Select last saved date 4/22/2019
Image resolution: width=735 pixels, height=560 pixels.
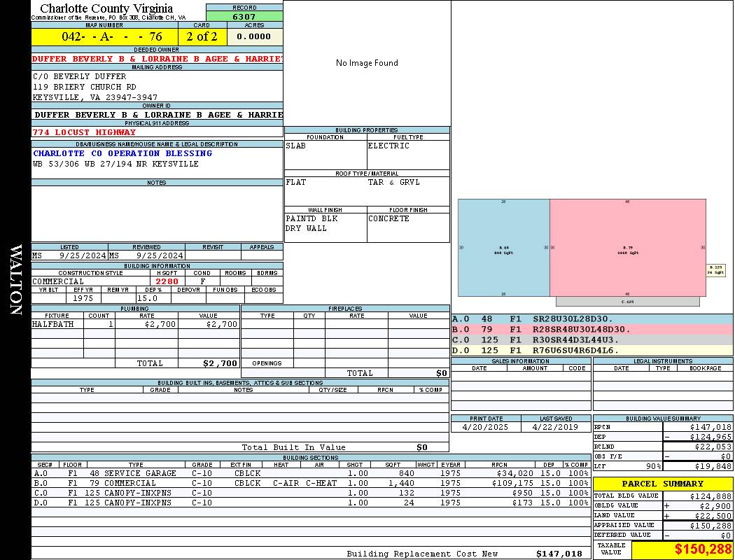[556, 428]
